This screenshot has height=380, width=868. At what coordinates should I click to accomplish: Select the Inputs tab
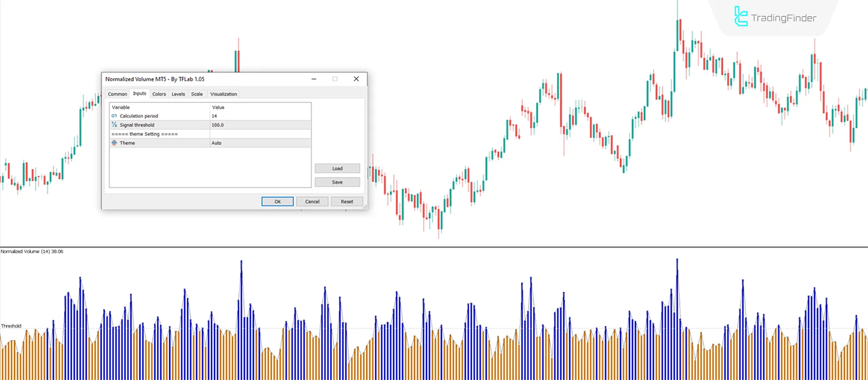point(139,94)
